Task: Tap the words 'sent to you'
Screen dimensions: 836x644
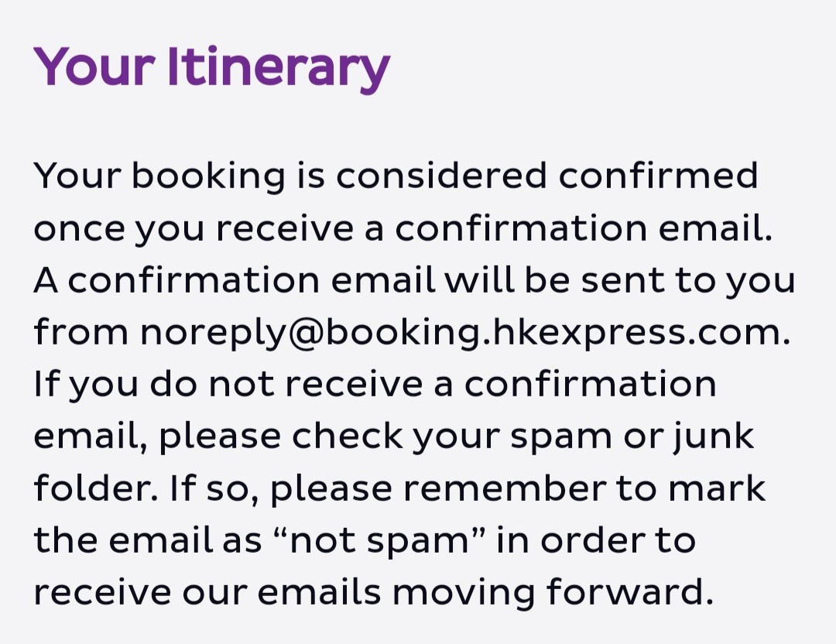Action: tap(688, 282)
